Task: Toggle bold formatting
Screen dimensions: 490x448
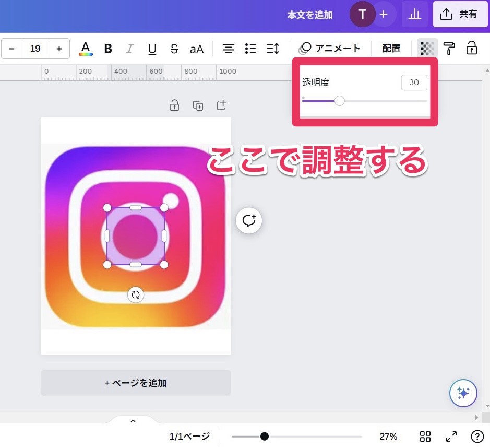Action: pyautogui.click(x=108, y=49)
